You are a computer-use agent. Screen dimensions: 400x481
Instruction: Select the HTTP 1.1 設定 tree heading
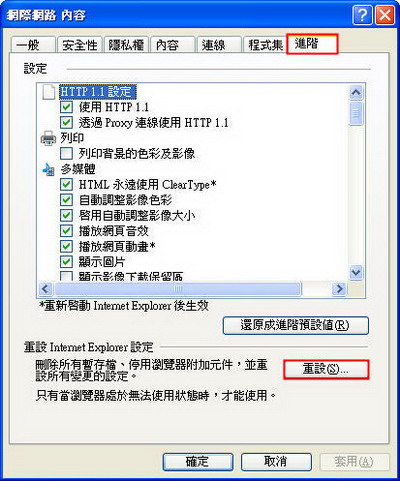98,92
